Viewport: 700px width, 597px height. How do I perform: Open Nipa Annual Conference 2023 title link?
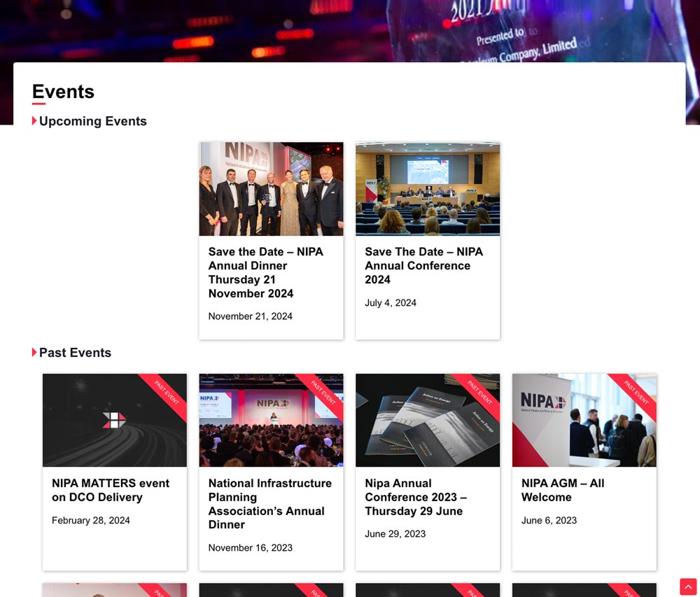[x=415, y=497]
